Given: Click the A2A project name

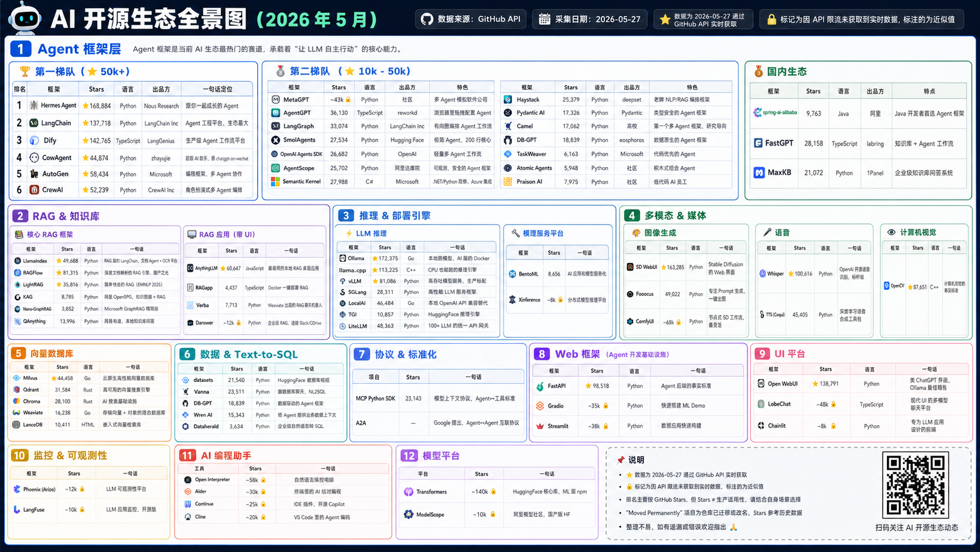Looking at the screenshot, I should [361, 423].
